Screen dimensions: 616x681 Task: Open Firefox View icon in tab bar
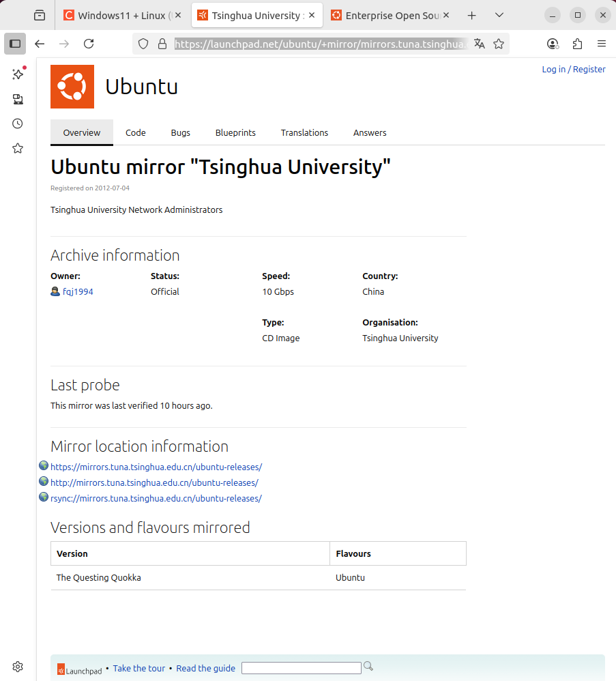[x=40, y=16]
